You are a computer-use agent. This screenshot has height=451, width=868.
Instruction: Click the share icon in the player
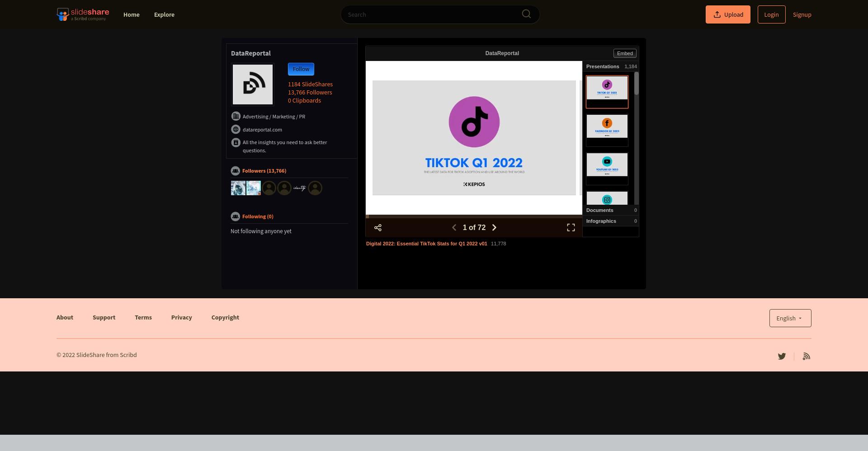click(x=378, y=228)
